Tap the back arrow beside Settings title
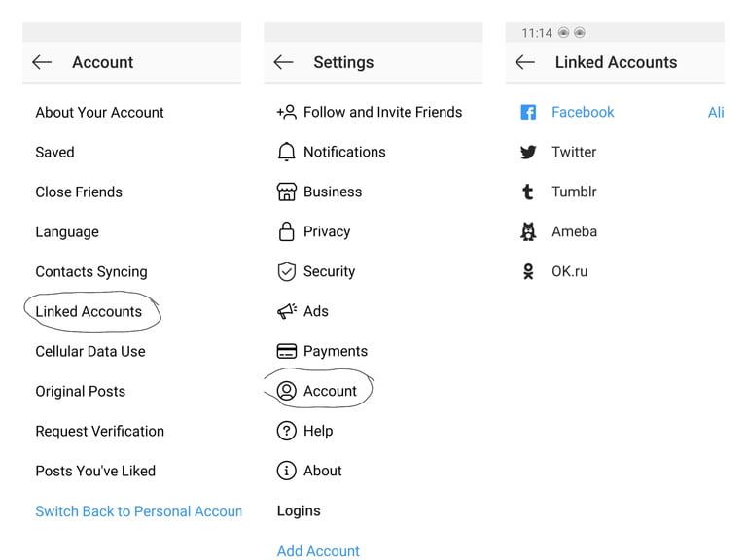747x560 pixels. (x=283, y=62)
